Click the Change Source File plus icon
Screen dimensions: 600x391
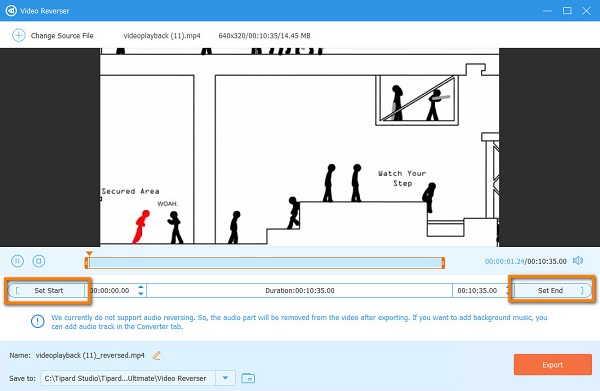tap(18, 36)
